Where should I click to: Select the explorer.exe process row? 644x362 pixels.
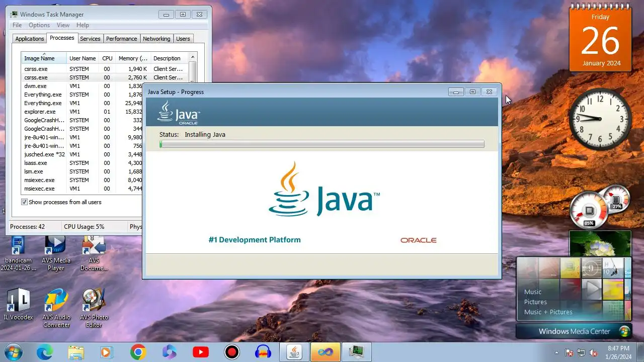pos(83,112)
